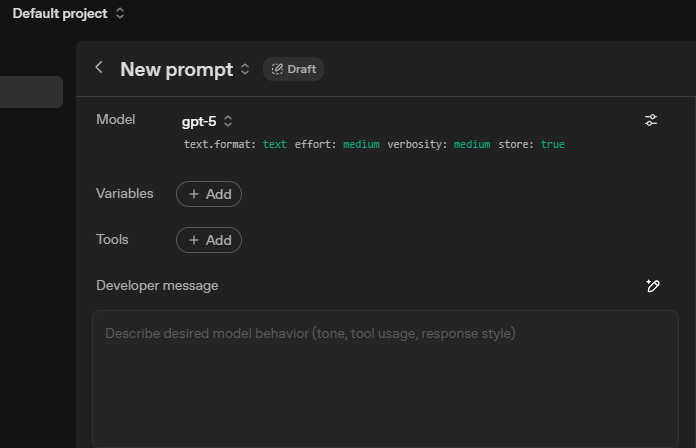
Task: Add a new variable
Action: point(209,194)
